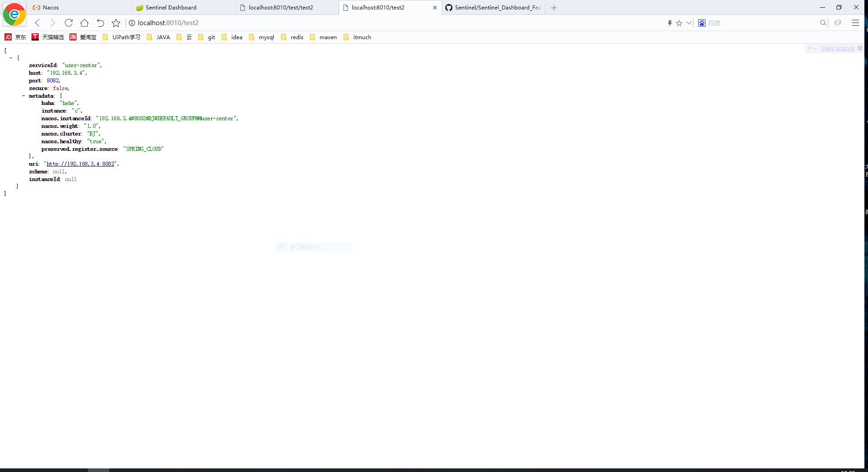Click the nacos.cluster value "BJ"

pyautogui.click(x=93, y=134)
